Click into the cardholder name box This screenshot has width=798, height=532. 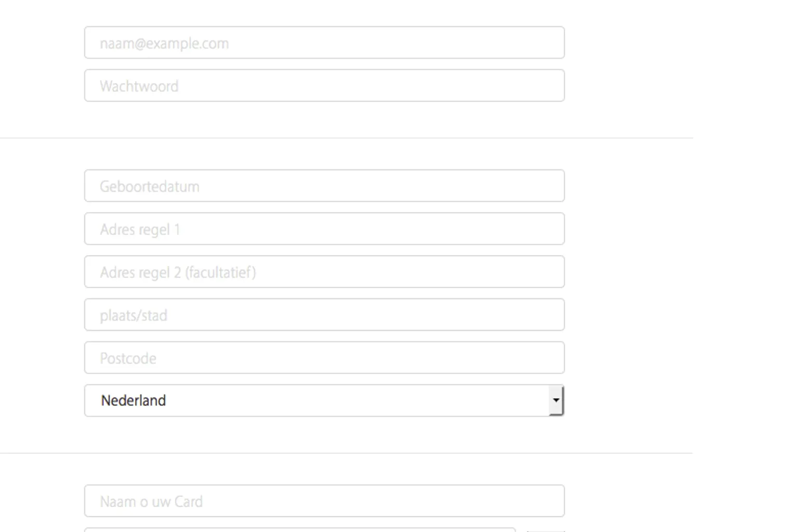point(324,501)
